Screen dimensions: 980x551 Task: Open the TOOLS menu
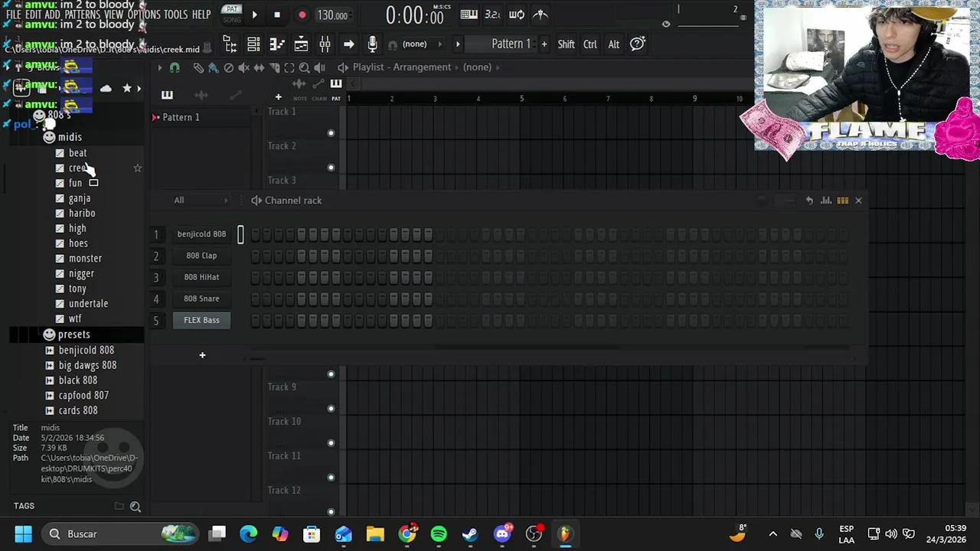(175, 15)
